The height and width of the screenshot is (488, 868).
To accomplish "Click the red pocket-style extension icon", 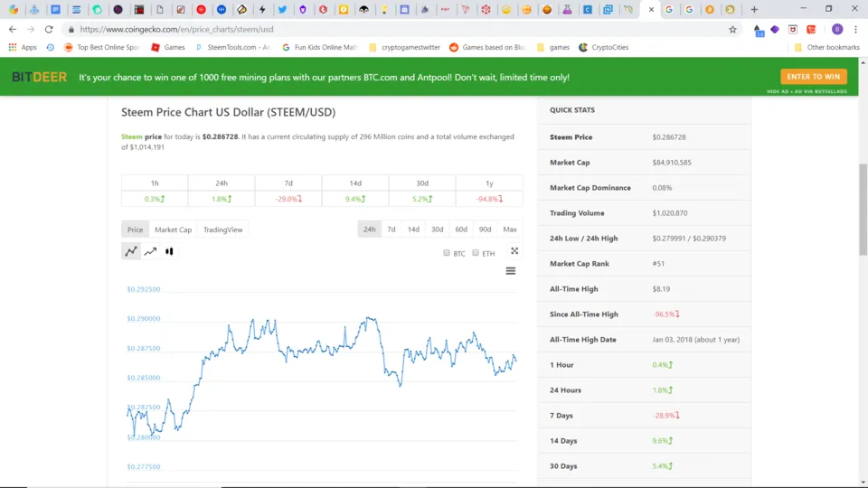I will tap(793, 29).
